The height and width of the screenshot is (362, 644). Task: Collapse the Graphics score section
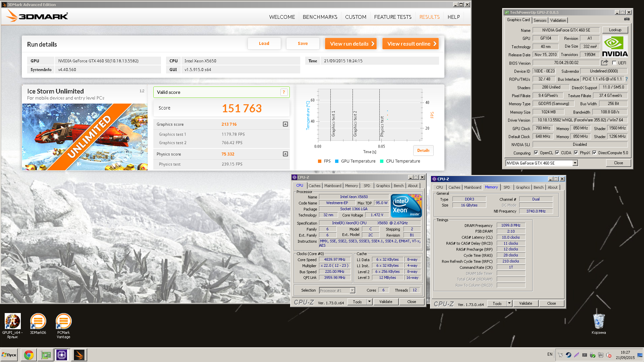285,124
